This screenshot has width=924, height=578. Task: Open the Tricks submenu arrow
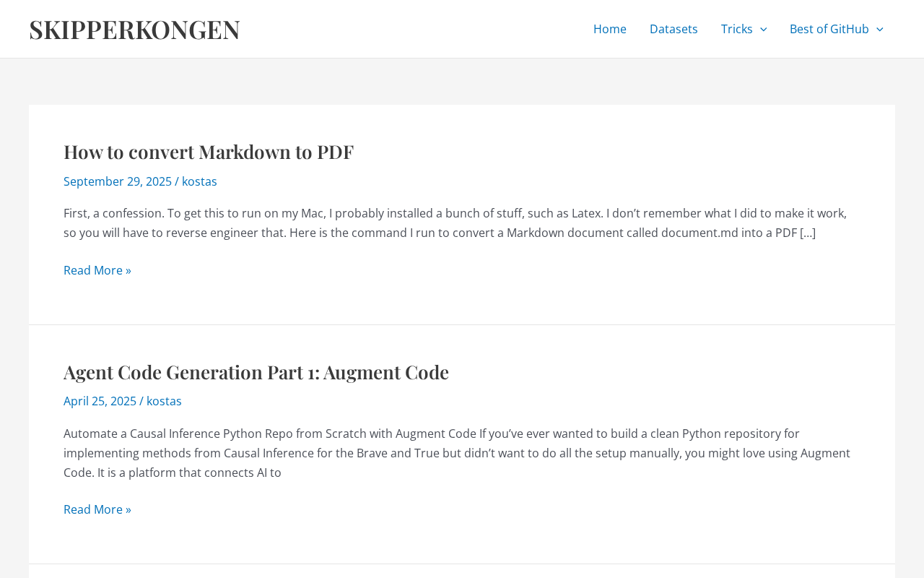763,29
